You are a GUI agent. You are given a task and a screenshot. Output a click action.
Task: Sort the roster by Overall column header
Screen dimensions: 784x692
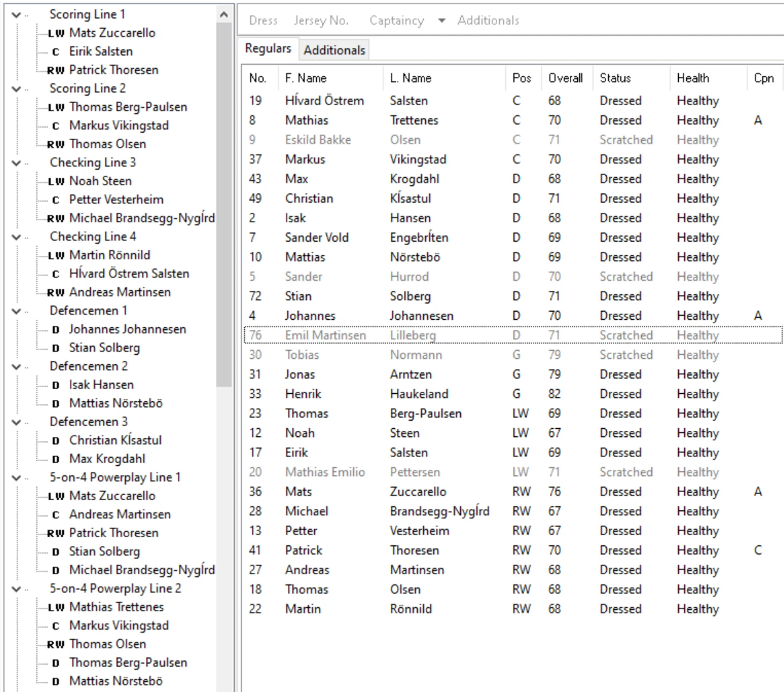pos(565,78)
